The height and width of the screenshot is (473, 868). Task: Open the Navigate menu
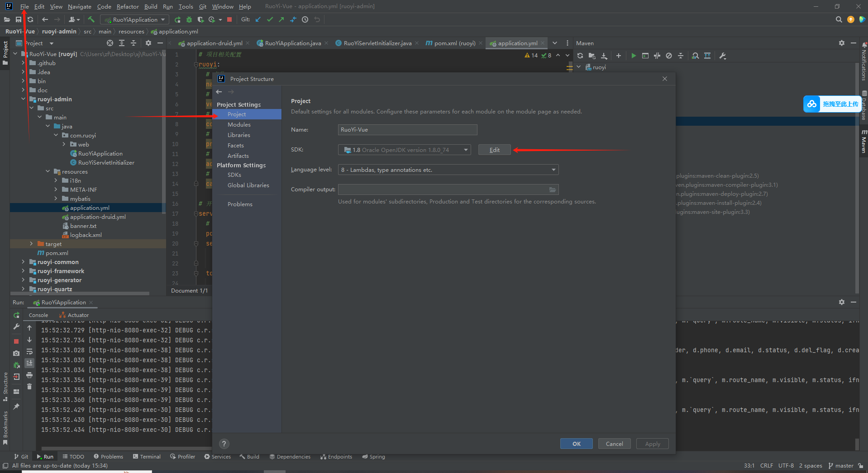click(x=80, y=6)
